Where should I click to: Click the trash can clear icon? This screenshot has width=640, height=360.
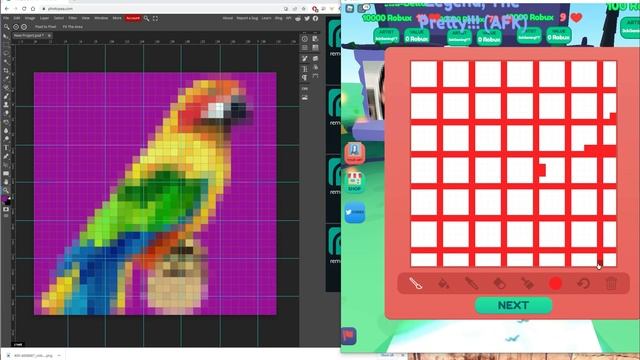point(611,283)
